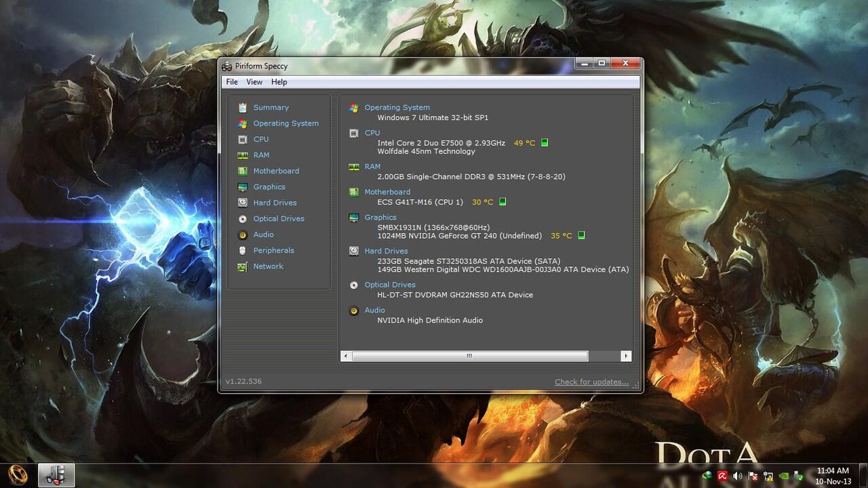868x488 pixels.
Task: Click the Operating System heading in the summary
Action: point(397,107)
